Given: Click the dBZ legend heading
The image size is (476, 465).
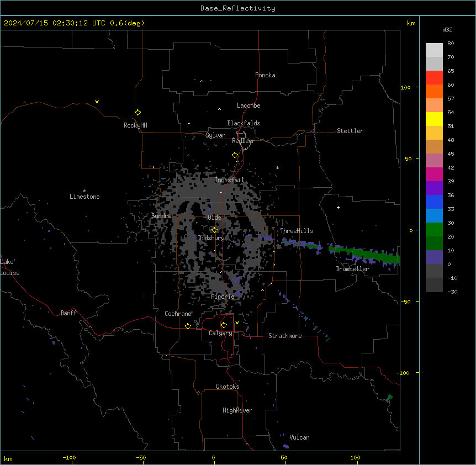Looking at the screenshot, I should pos(447,30).
